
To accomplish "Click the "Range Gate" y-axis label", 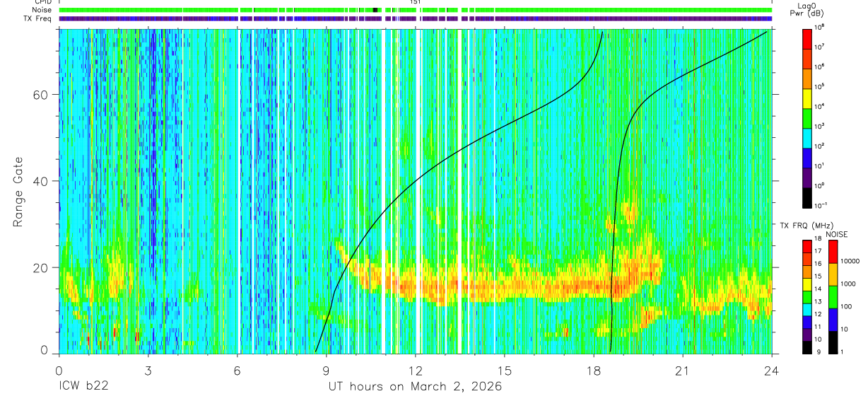I will tap(18, 191).
